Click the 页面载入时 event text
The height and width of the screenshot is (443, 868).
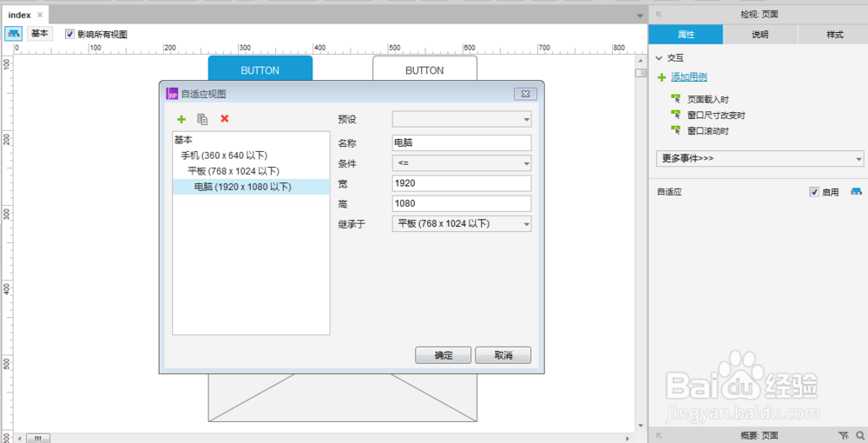708,100
